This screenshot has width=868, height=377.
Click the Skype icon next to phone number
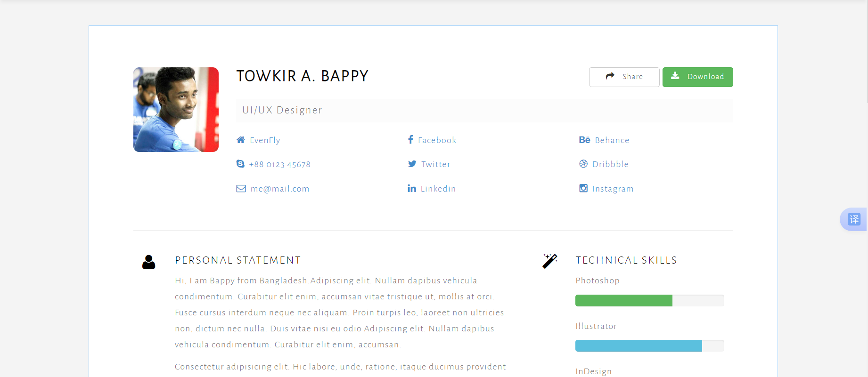pos(240,164)
